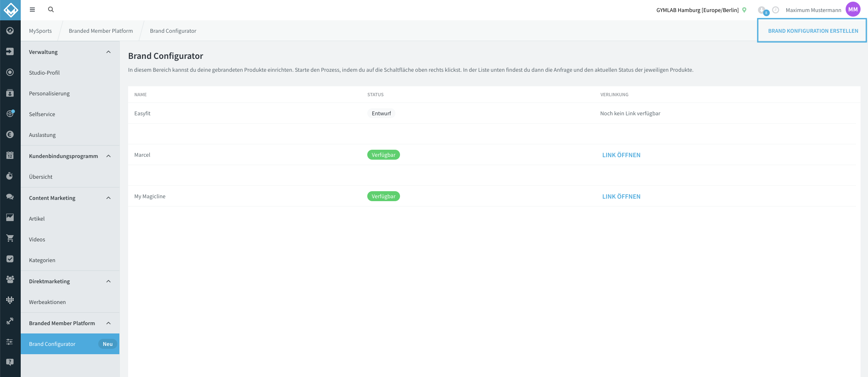Open downloads icon with badge 8
The height and width of the screenshot is (377, 868).
[x=763, y=10]
